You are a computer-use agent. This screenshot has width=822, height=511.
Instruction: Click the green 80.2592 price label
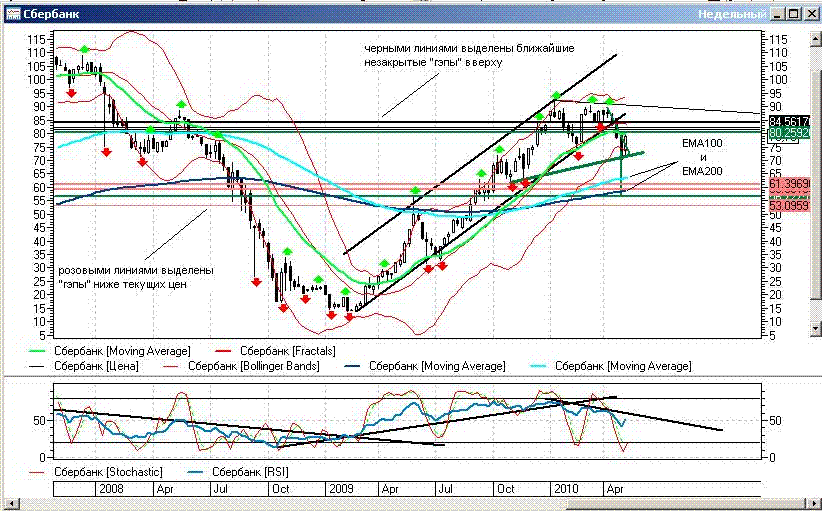click(x=790, y=133)
